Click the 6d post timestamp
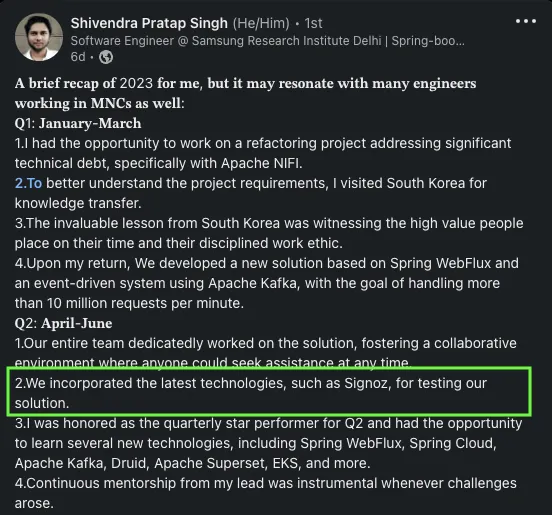552x515 pixels. coord(78,57)
